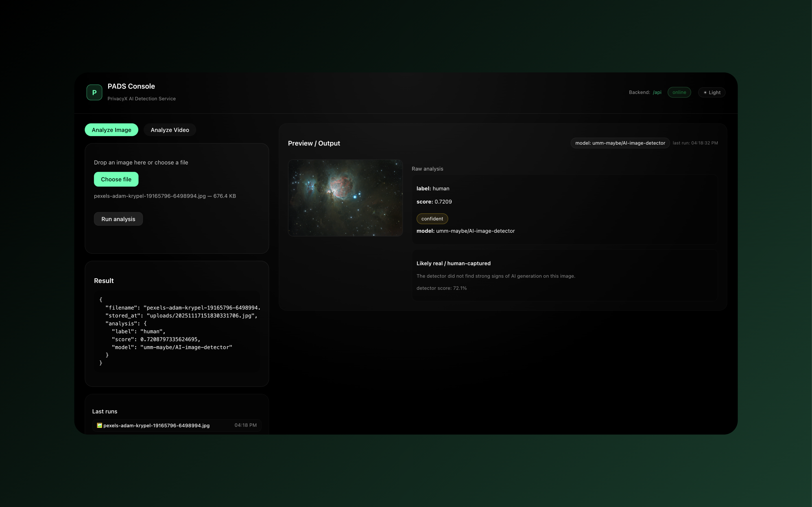Select the Analyze Image tab
The height and width of the screenshot is (507, 812).
(x=111, y=130)
